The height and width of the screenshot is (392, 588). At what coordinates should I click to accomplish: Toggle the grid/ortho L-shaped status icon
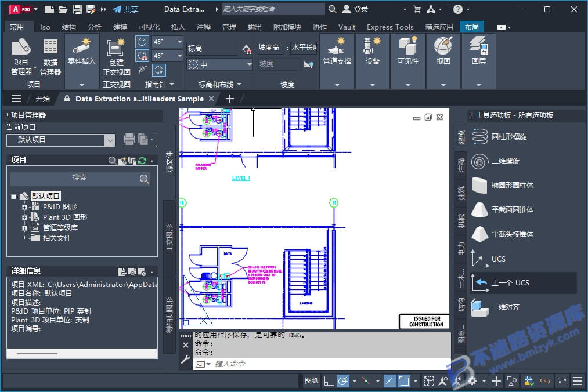pyautogui.click(x=329, y=381)
